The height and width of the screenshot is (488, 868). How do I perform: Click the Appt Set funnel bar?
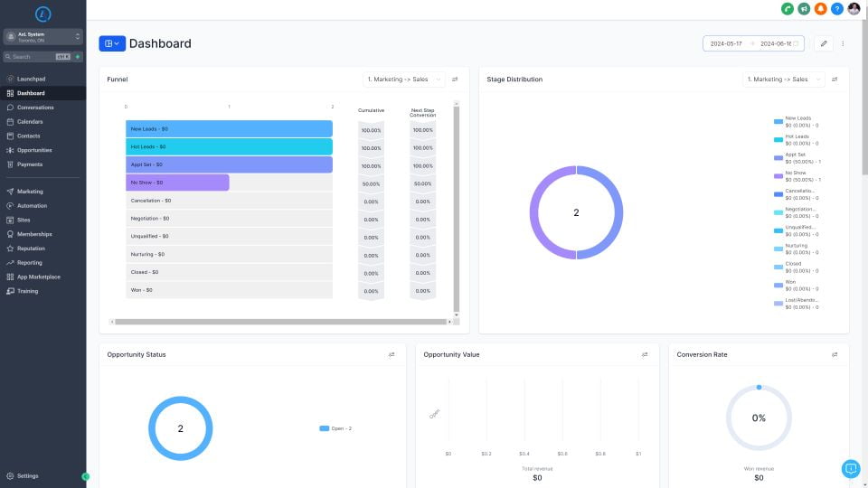coord(229,164)
